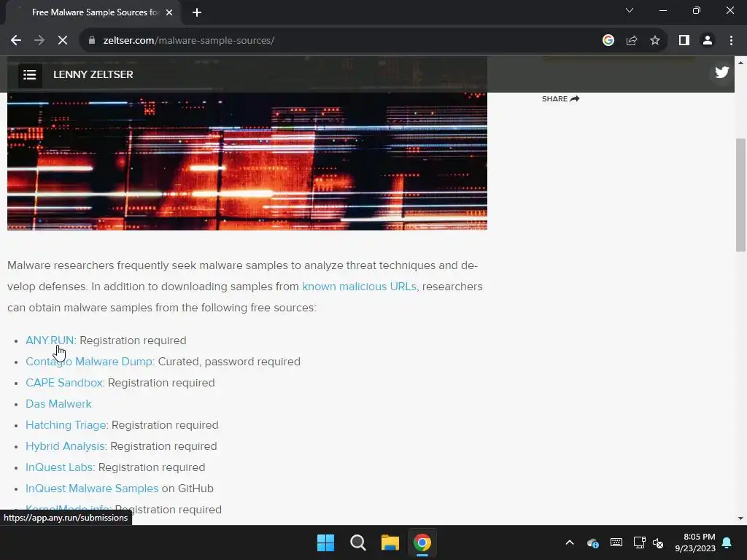Open the notification bell icon
The width and height of the screenshot is (747, 560).
pos(727,542)
